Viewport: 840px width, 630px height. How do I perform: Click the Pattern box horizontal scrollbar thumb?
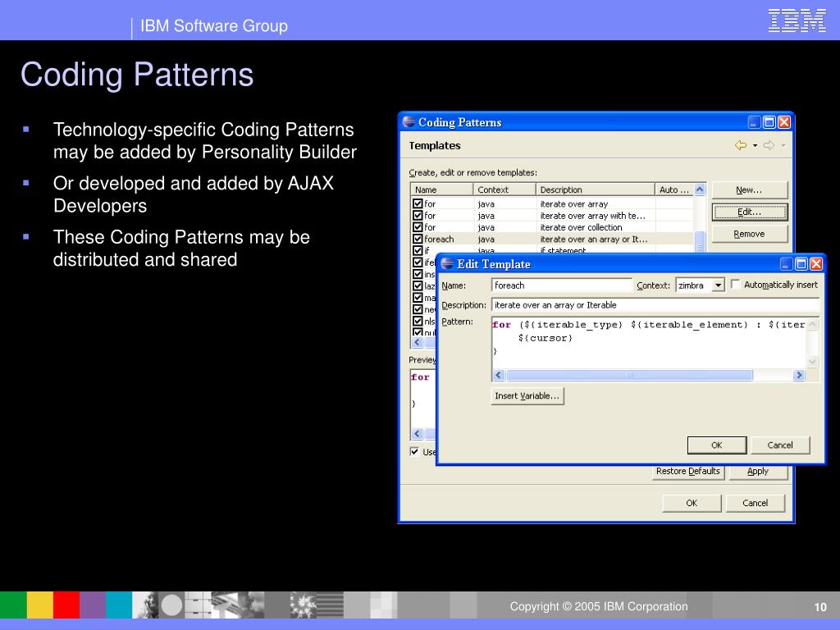[x=629, y=375]
